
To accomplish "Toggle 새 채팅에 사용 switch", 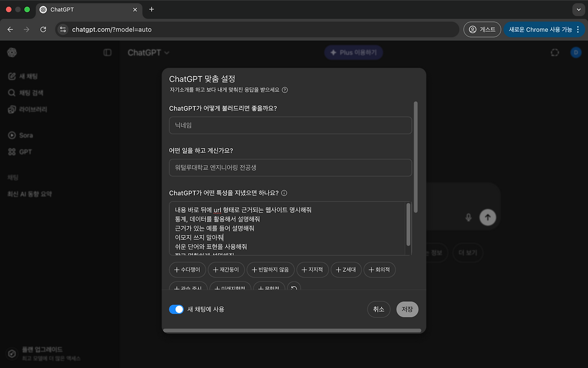I will (176, 309).
